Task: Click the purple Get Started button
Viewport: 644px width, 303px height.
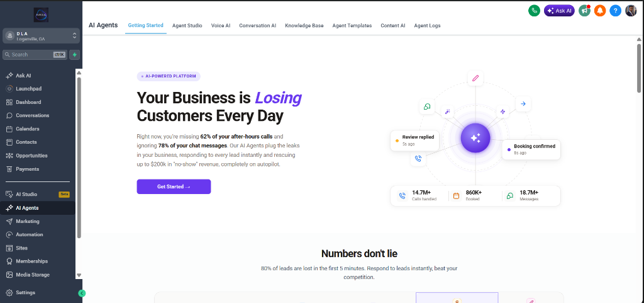Action: tap(174, 186)
